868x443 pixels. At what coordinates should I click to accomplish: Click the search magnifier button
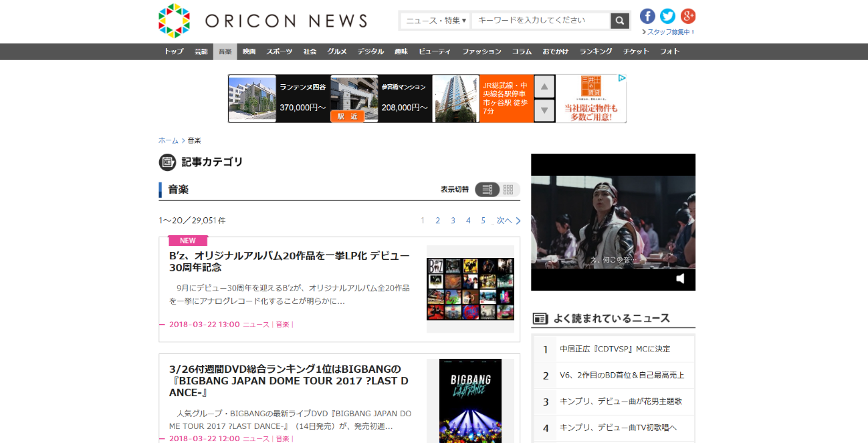tap(620, 21)
